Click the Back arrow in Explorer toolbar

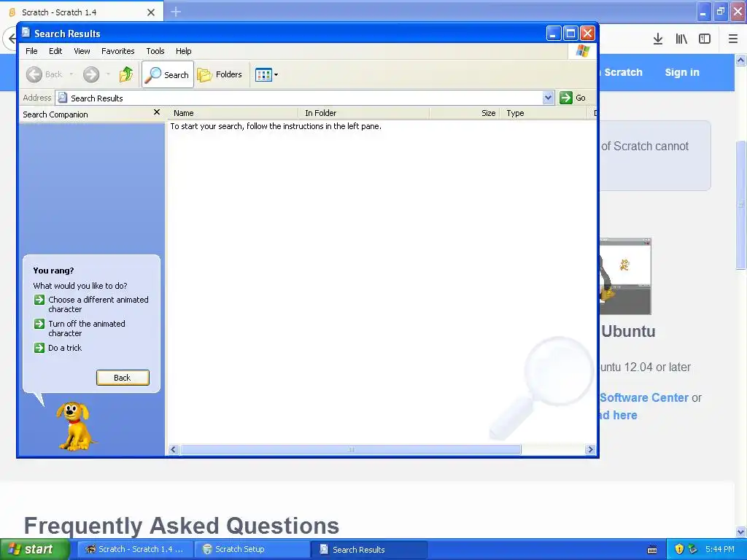[x=44, y=75]
